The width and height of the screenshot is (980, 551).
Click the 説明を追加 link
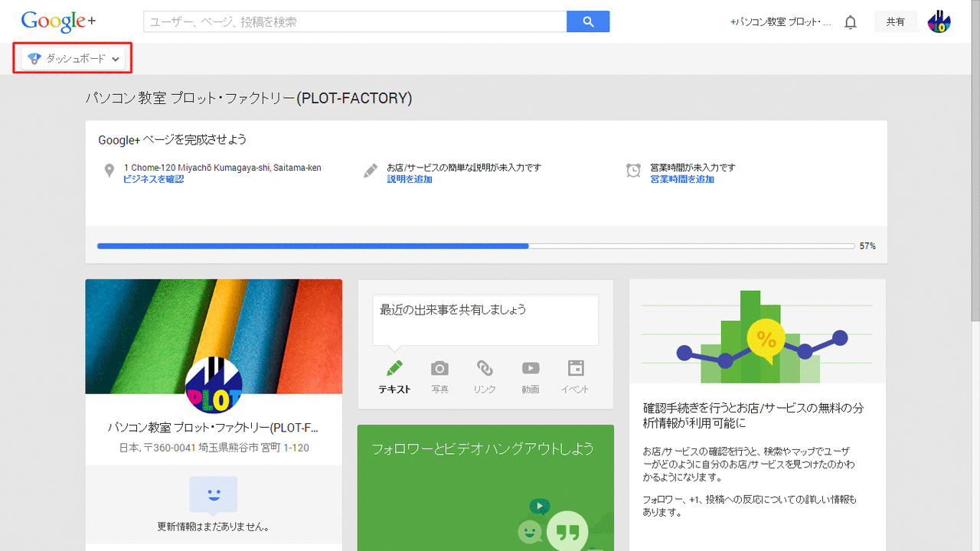click(x=409, y=179)
